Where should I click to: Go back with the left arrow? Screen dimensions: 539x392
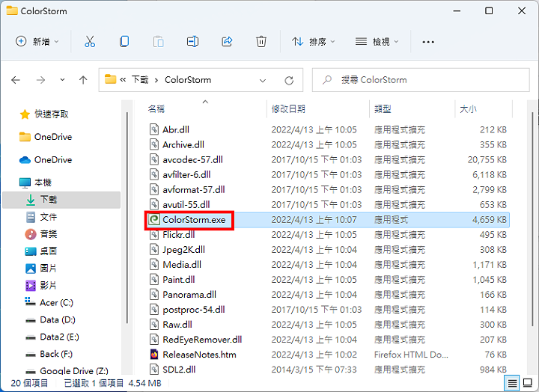coord(16,80)
